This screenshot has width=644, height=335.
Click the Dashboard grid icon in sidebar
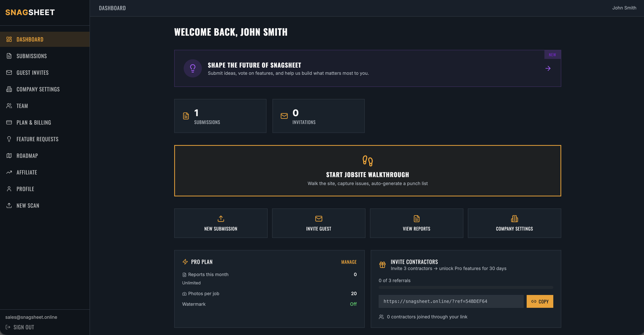[9, 39]
